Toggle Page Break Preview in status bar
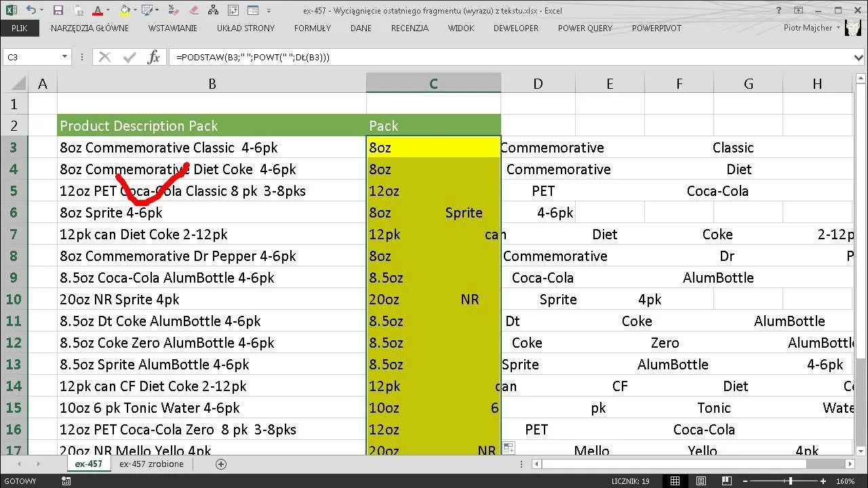This screenshot has height=488, width=868. pyautogui.click(x=726, y=481)
